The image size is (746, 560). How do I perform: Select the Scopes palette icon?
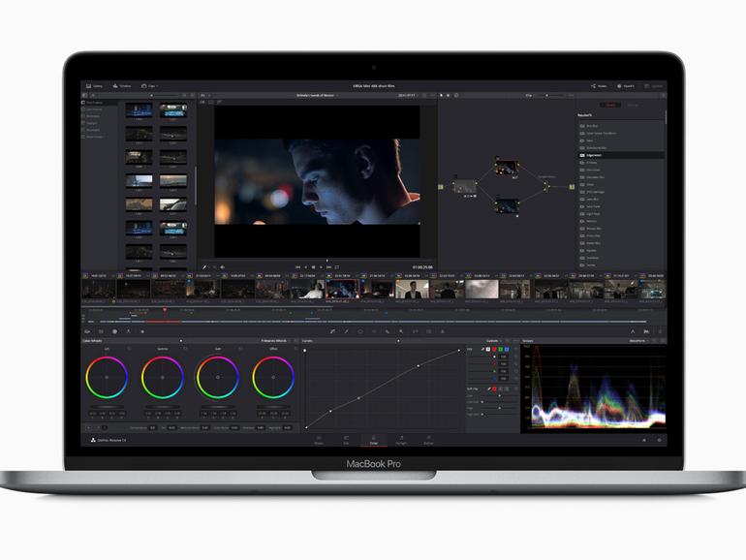[x=646, y=331]
